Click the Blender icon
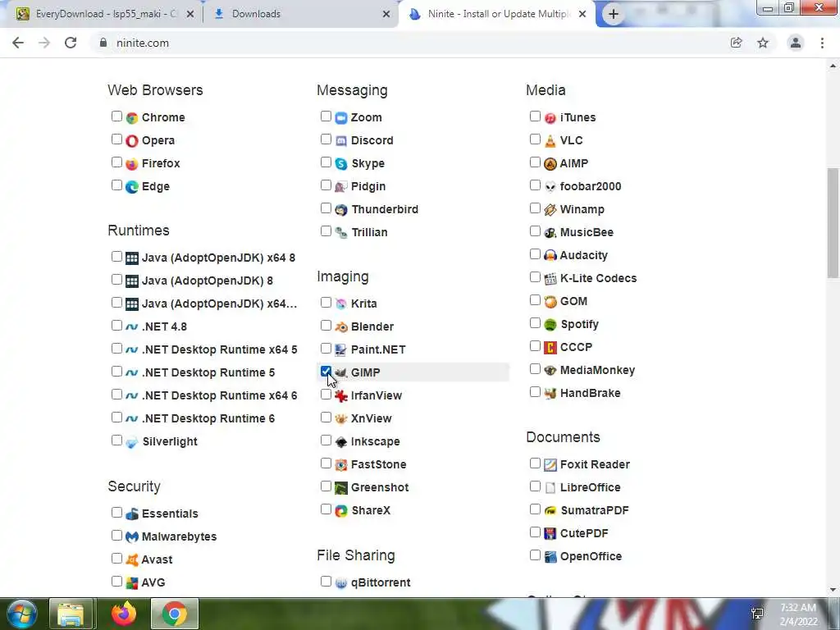The image size is (840, 630). click(341, 326)
